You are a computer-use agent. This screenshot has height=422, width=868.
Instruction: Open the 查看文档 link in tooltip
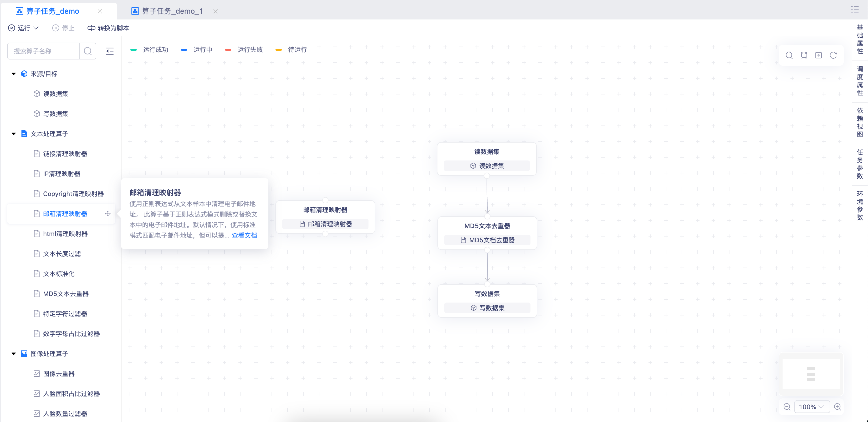(244, 235)
